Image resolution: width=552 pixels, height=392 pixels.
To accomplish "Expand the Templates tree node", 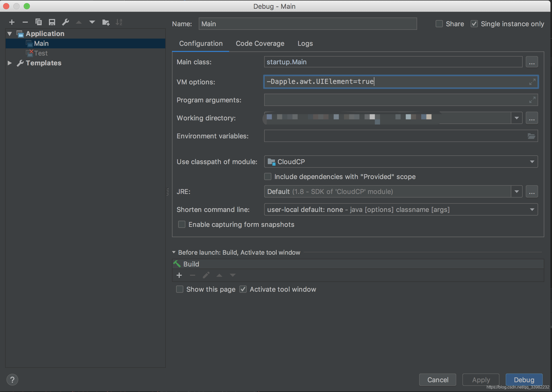I will [x=10, y=63].
